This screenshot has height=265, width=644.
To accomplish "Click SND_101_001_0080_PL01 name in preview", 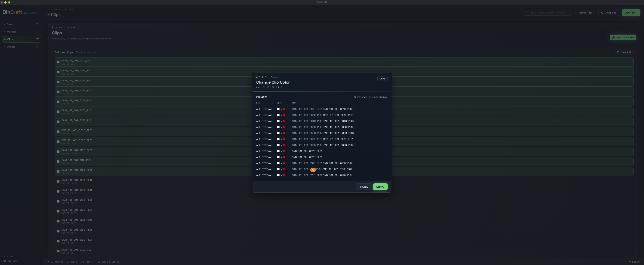I will click(339, 145).
